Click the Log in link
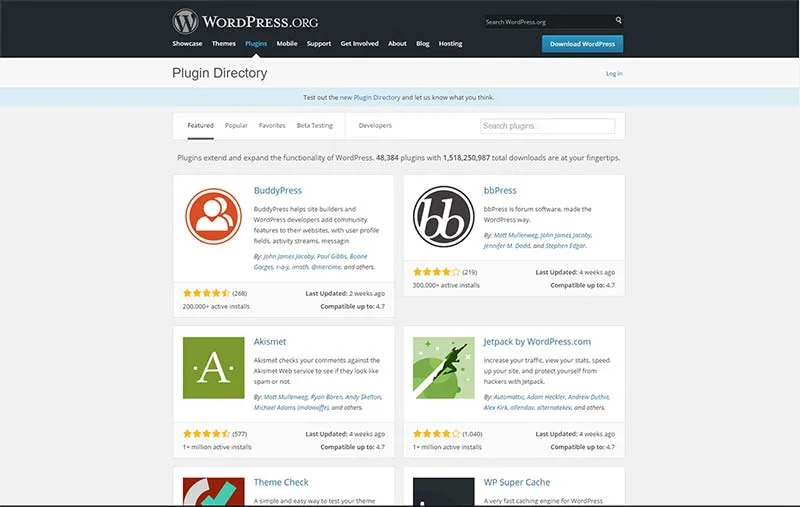This screenshot has height=507, width=800. (x=614, y=73)
